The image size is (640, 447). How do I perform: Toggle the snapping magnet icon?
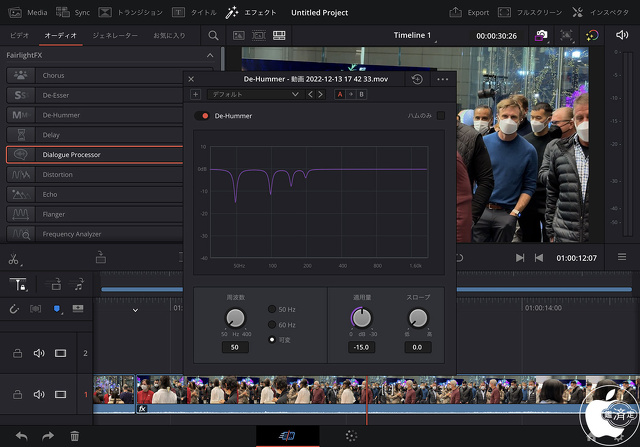pos(14,310)
